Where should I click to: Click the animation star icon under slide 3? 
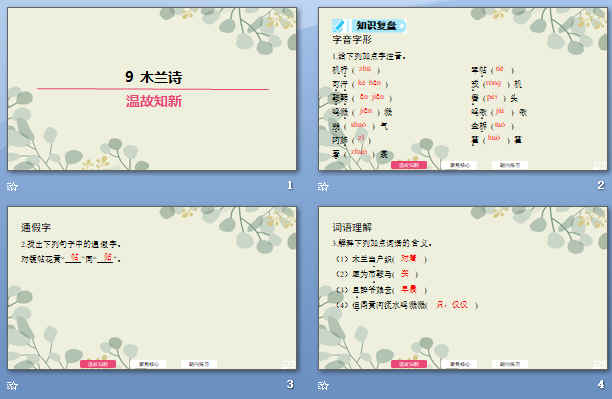[12, 385]
